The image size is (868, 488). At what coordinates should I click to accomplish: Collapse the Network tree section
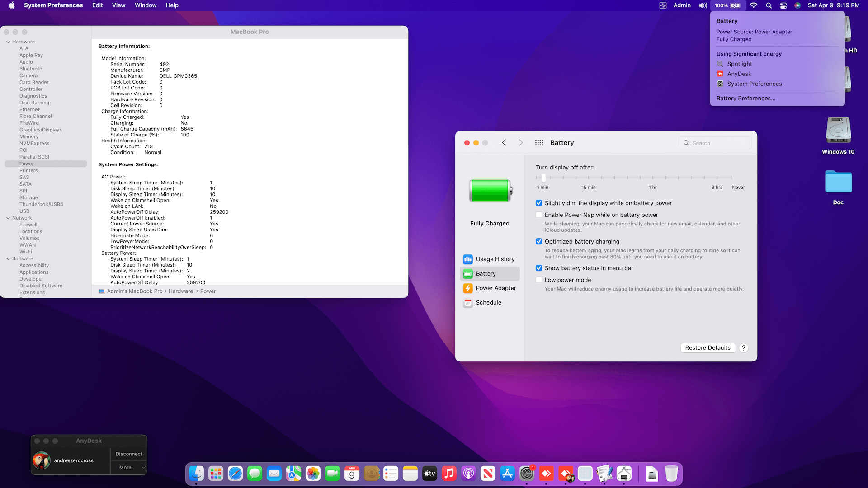click(8, 218)
